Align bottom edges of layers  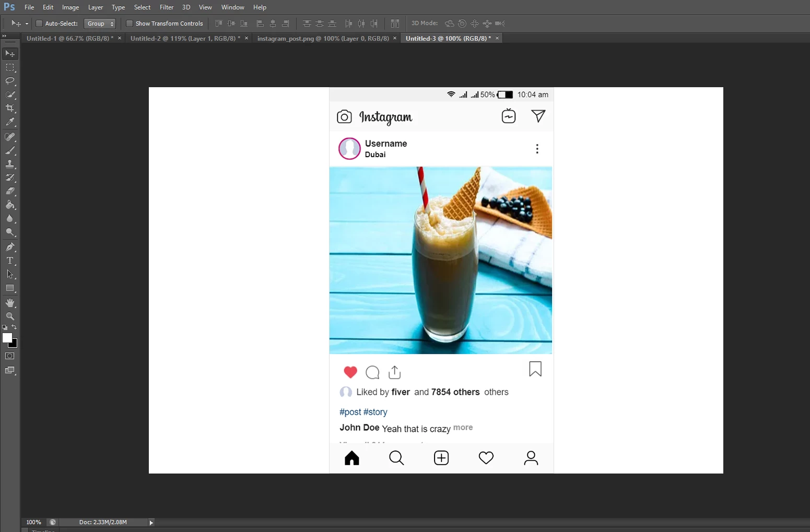[x=244, y=23]
